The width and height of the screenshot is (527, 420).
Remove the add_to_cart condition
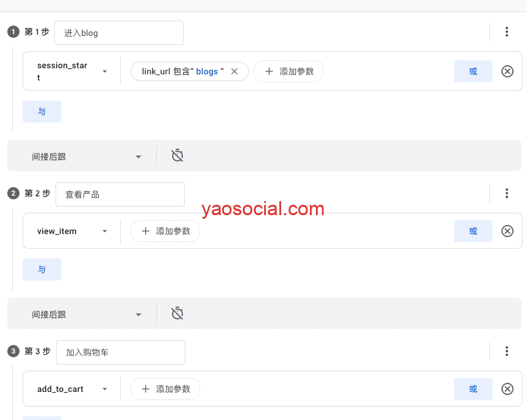tap(507, 389)
